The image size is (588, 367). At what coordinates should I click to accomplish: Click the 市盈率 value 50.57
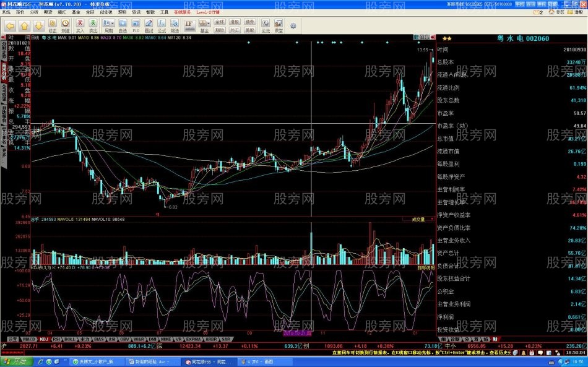579,113
